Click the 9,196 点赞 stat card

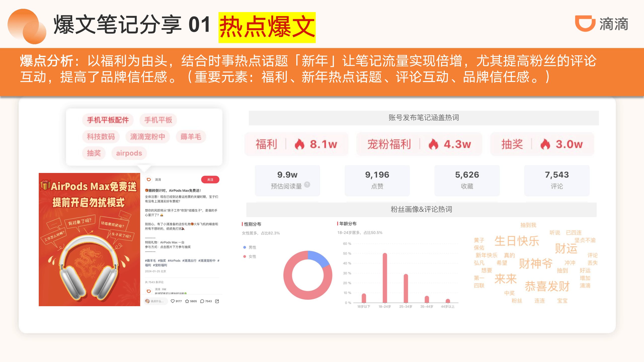coord(377,180)
